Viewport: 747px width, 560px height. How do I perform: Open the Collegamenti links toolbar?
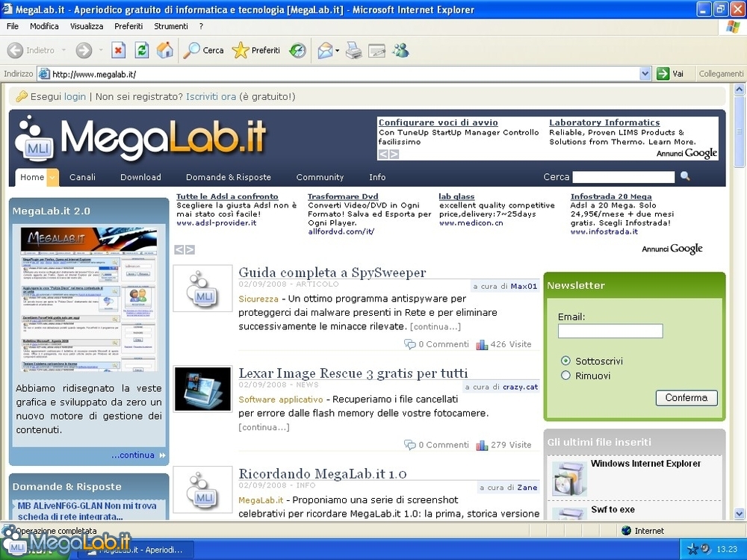[x=721, y=74]
